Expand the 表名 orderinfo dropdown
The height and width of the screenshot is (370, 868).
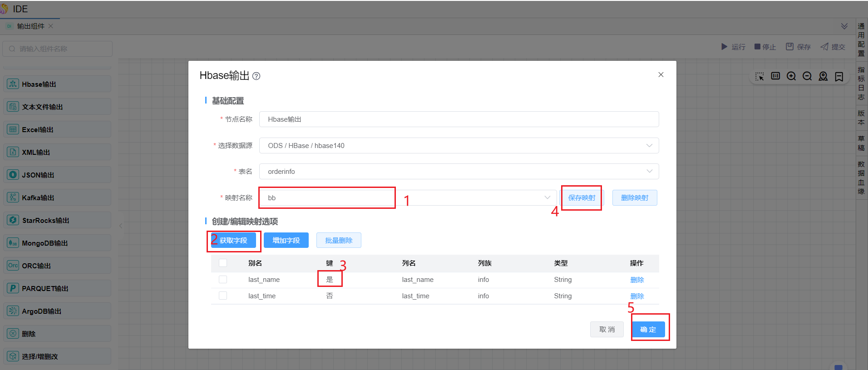coord(459,172)
